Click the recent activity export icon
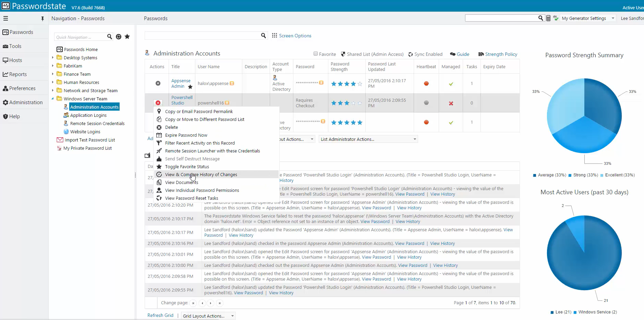This screenshot has height=320, width=644. [147, 156]
